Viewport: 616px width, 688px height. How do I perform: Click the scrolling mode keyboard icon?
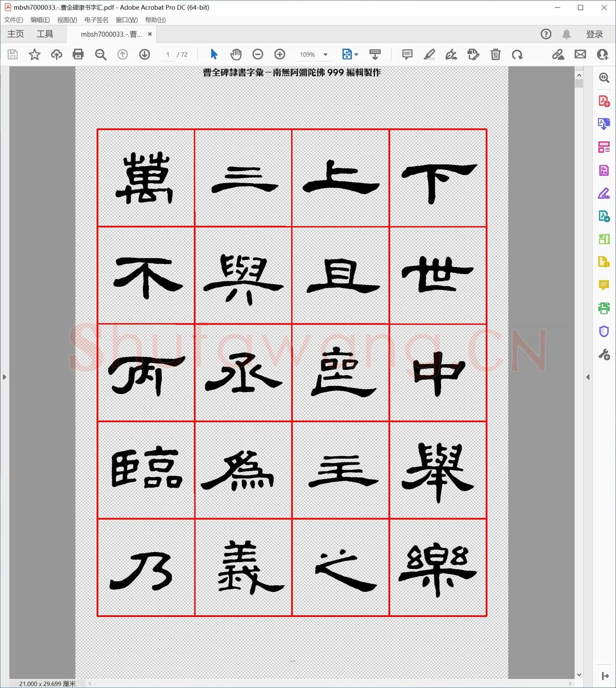click(375, 54)
